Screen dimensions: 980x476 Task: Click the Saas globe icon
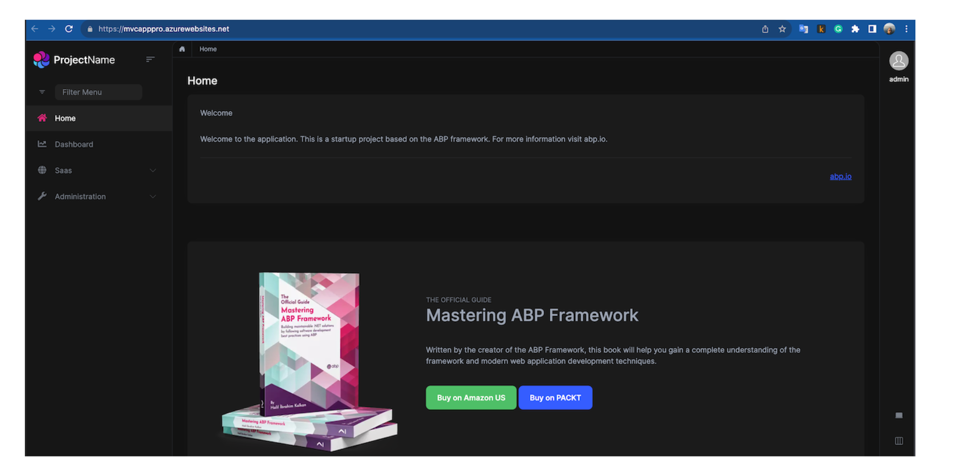pos(42,170)
